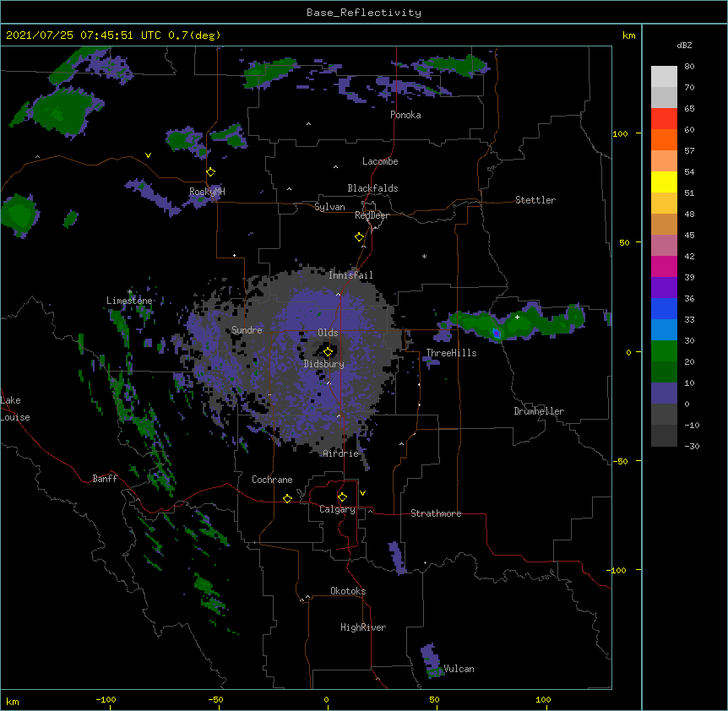The height and width of the screenshot is (711, 728).
Task: Select the white plus marker inside the green echo
Action: [x=517, y=317]
